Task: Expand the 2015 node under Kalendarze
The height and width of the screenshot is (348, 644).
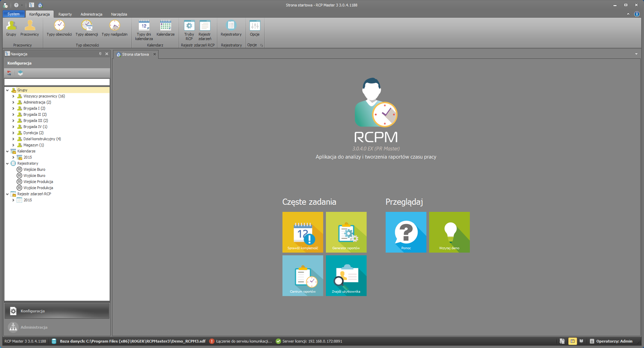Action: [x=13, y=158]
